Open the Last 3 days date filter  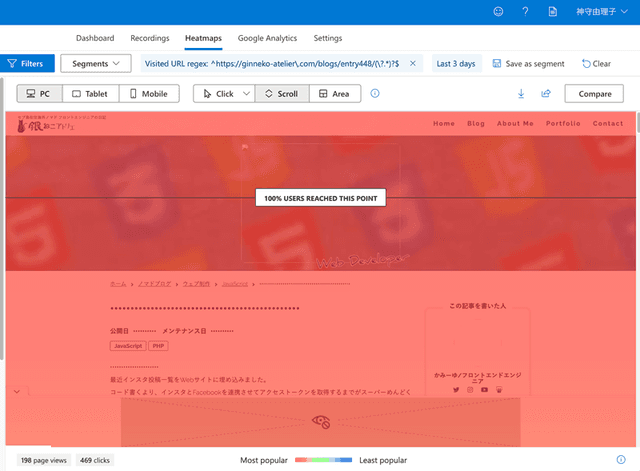(x=456, y=63)
